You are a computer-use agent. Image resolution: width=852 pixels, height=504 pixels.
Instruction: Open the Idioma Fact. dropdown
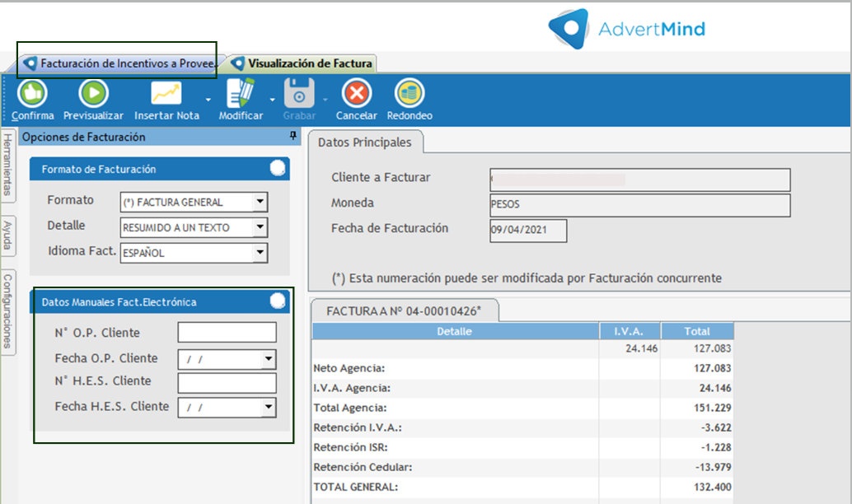tap(260, 253)
